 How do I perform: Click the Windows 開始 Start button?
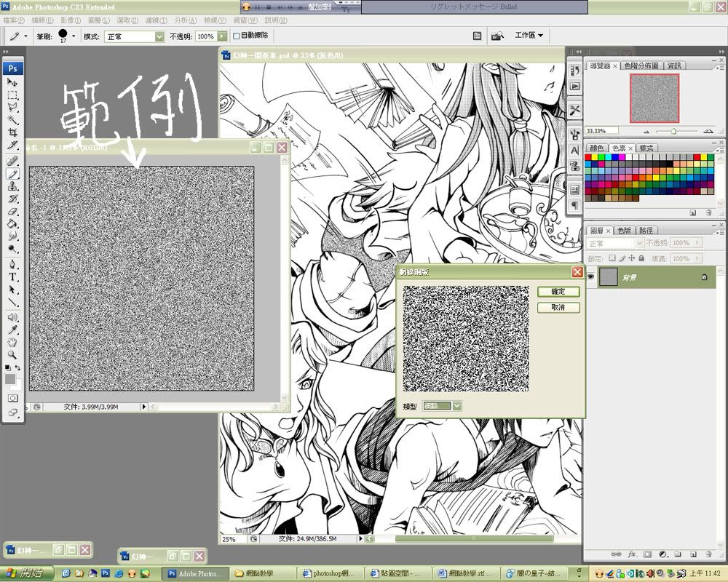(26, 573)
